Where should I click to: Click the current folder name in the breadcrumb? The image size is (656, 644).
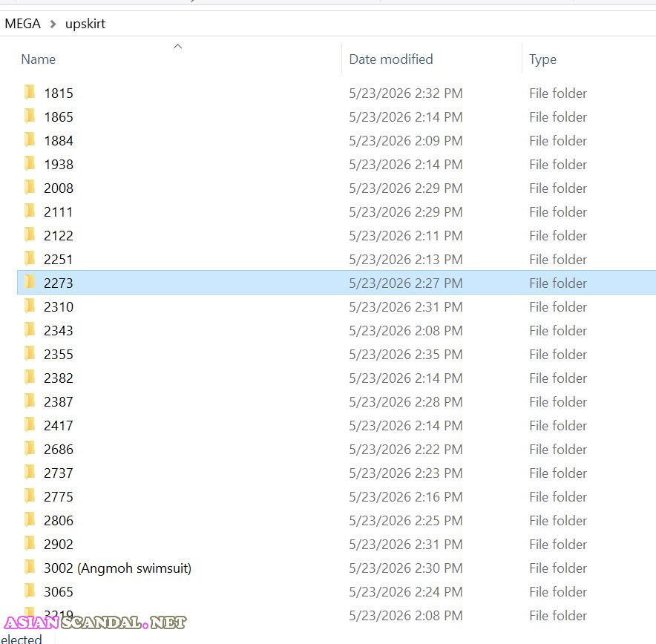click(x=85, y=24)
